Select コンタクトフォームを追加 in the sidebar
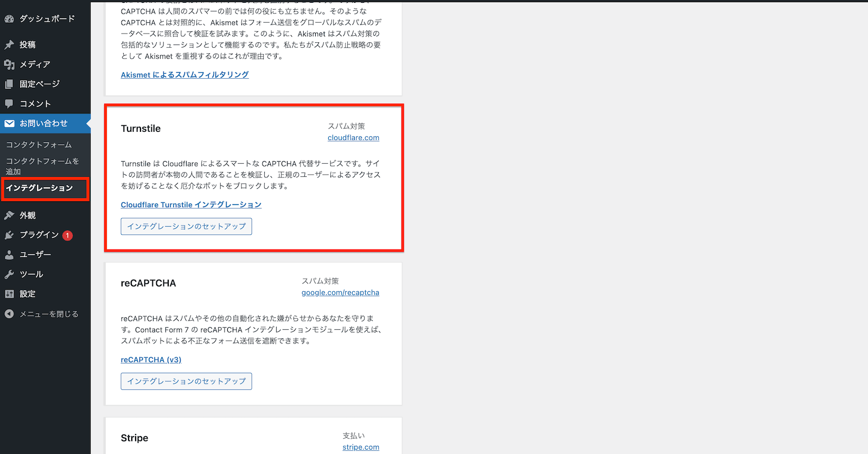Screen dimensions: 868x454 pyautogui.click(x=42, y=166)
